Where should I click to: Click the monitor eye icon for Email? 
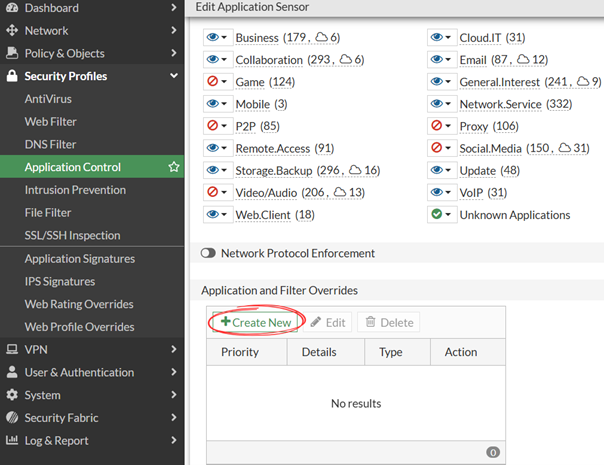tap(437, 60)
